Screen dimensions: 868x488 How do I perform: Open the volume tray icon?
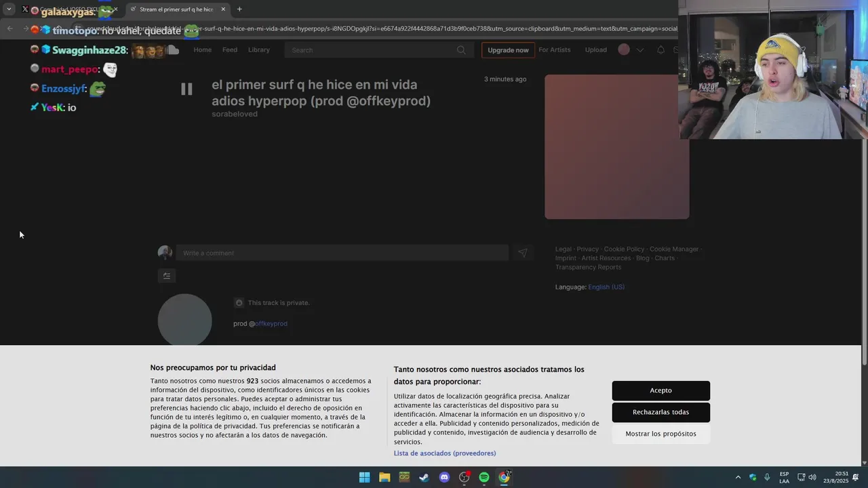pyautogui.click(x=812, y=477)
